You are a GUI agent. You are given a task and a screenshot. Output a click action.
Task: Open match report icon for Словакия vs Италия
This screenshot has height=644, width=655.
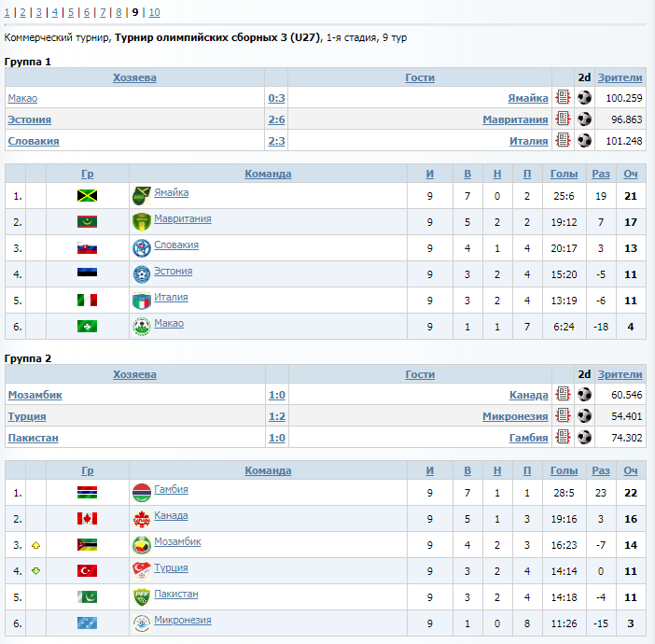click(563, 140)
